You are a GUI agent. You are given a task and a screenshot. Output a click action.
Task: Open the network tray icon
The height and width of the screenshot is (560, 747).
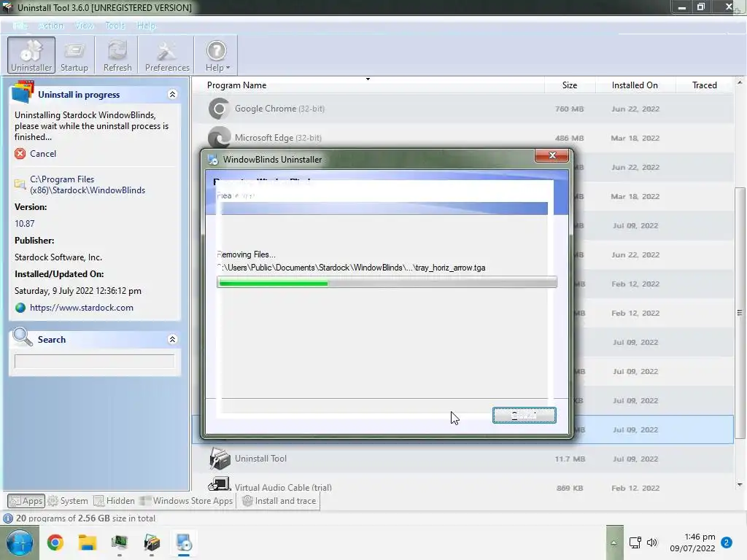coord(635,542)
